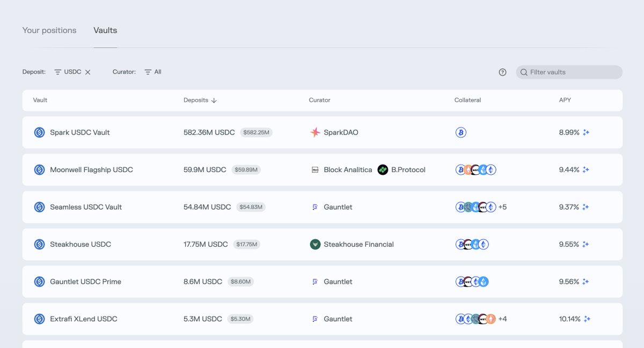Open the Curator All filter dropdown
The width and height of the screenshot is (644, 348).
pyautogui.click(x=153, y=71)
